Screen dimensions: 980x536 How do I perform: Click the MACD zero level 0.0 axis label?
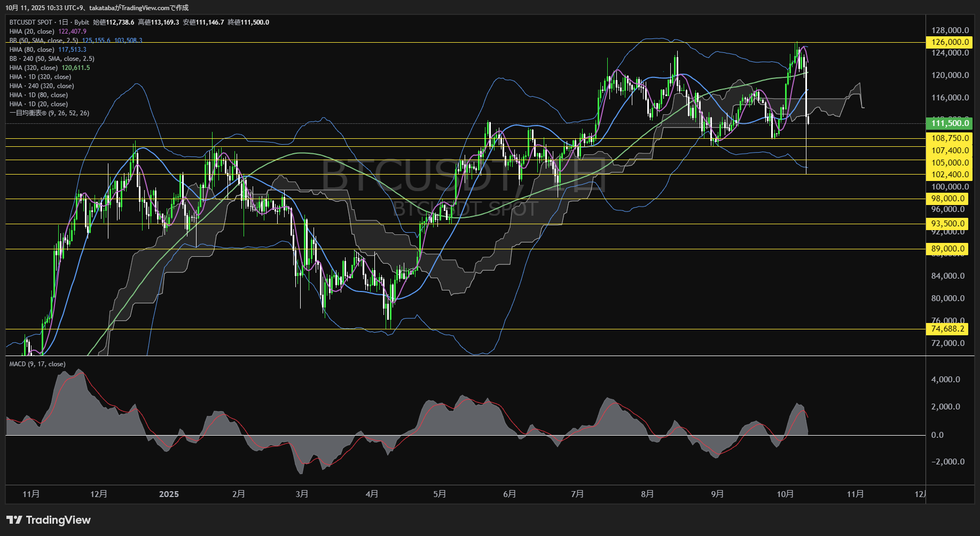tap(937, 435)
